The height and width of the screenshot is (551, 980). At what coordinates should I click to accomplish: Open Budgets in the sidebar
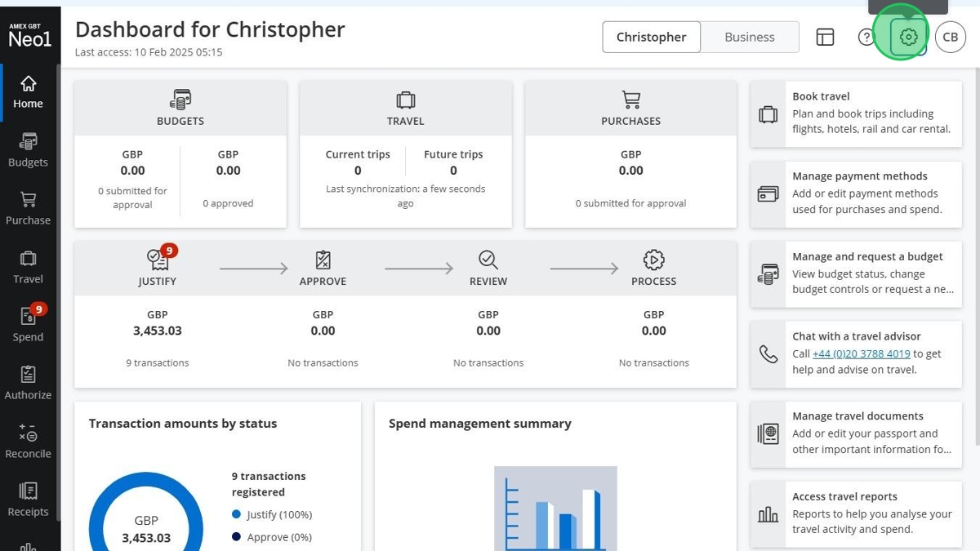(28, 151)
